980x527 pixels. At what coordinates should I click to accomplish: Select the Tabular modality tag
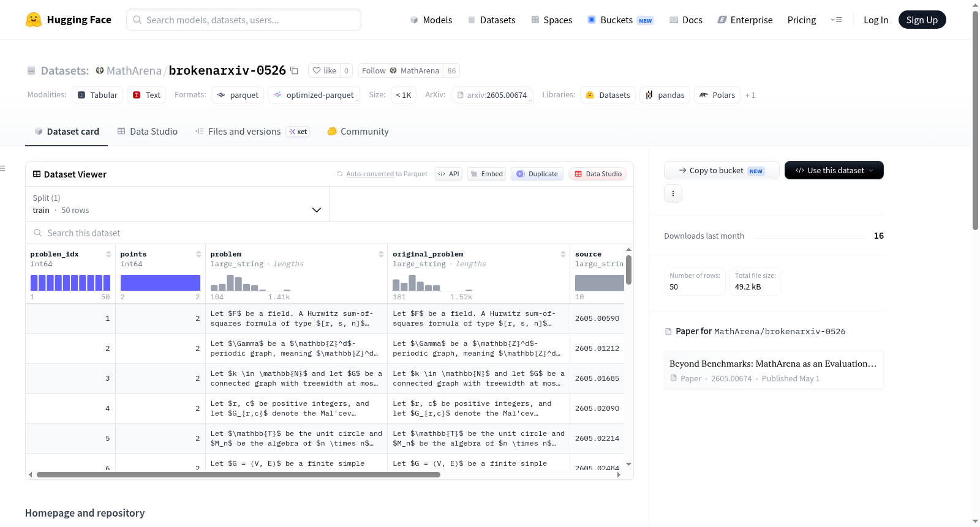click(x=97, y=95)
